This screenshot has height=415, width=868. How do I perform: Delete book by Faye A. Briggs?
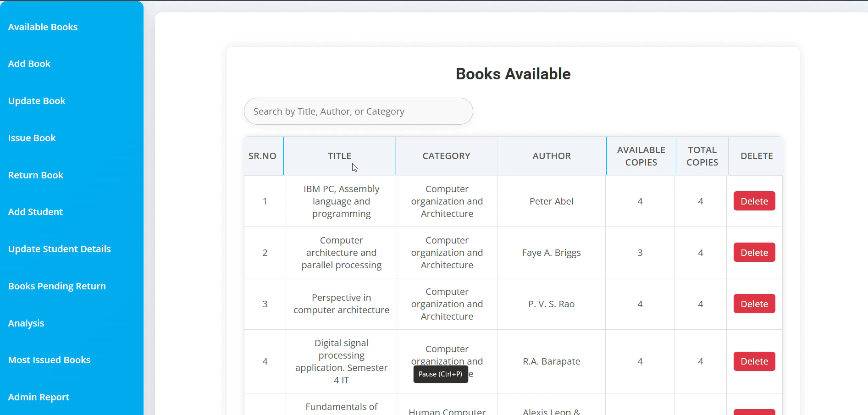754,253
